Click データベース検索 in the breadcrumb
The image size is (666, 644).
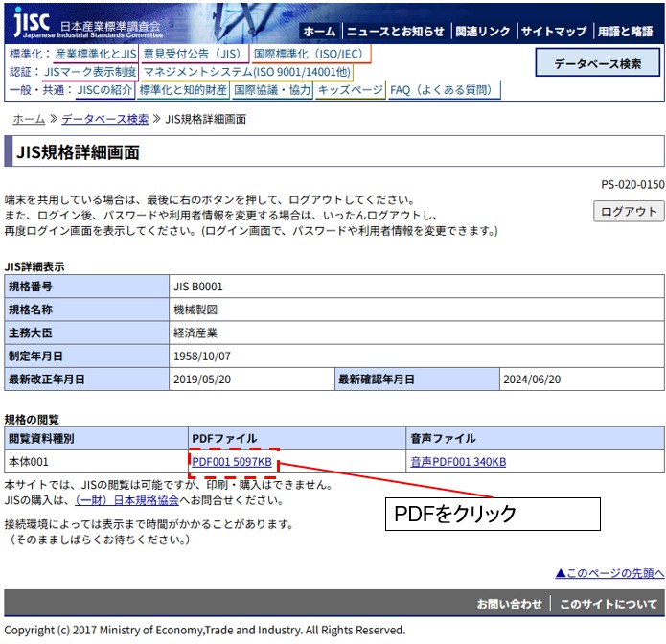point(104,119)
